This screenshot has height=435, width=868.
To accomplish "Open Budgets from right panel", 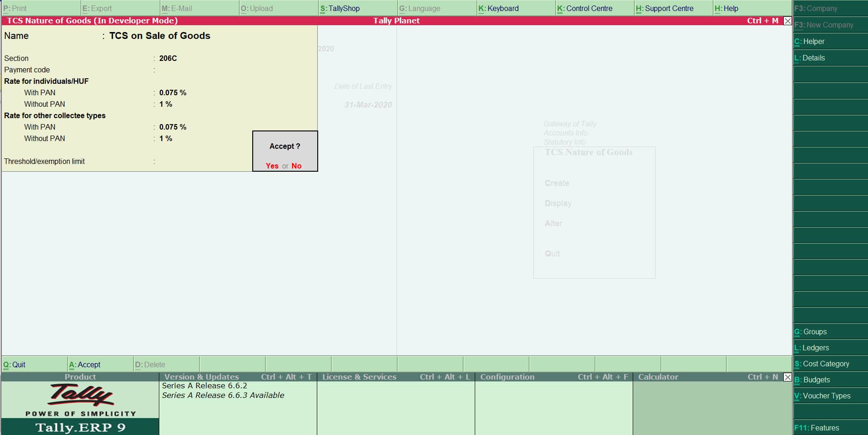I will click(x=830, y=380).
